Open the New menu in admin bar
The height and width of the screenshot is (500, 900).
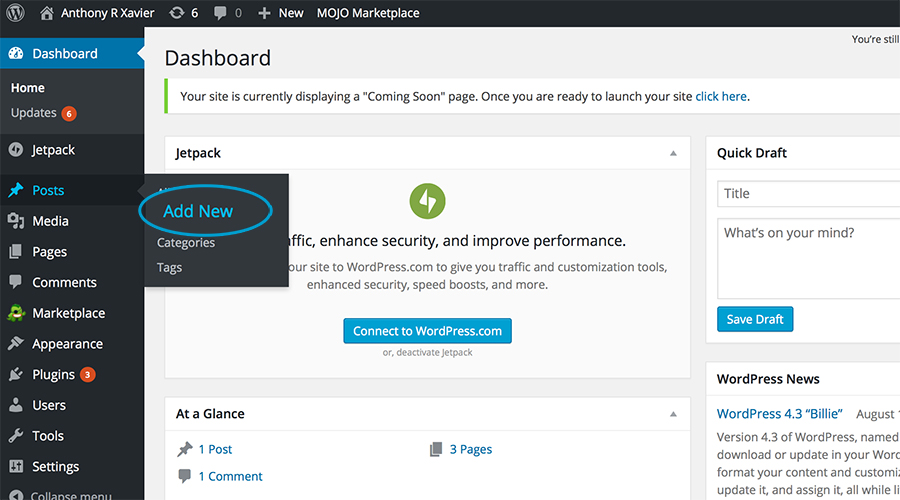point(291,13)
